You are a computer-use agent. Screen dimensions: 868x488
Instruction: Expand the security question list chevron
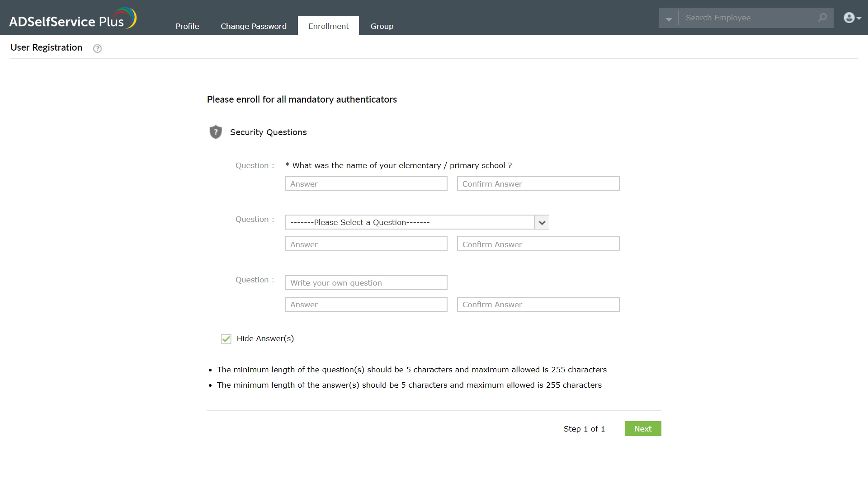(541, 222)
